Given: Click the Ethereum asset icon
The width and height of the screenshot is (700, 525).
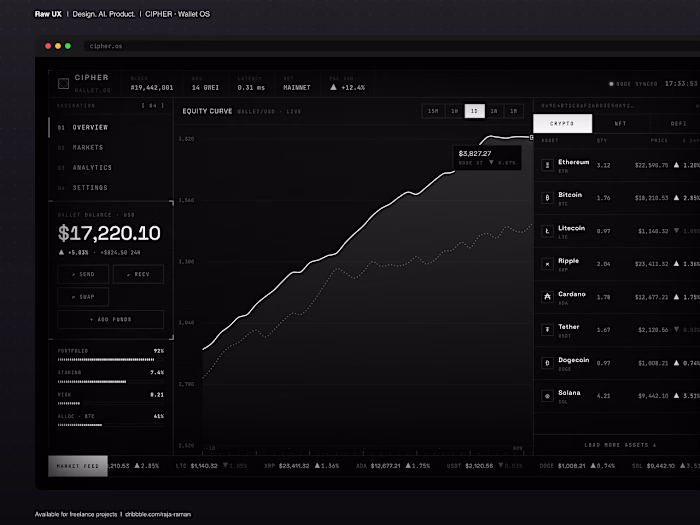Looking at the screenshot, I should (x=547, y=165).
